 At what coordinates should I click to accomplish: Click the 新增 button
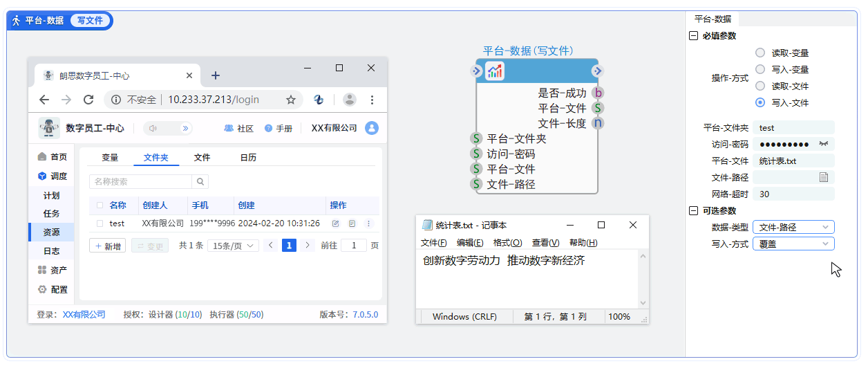point(108,246)
